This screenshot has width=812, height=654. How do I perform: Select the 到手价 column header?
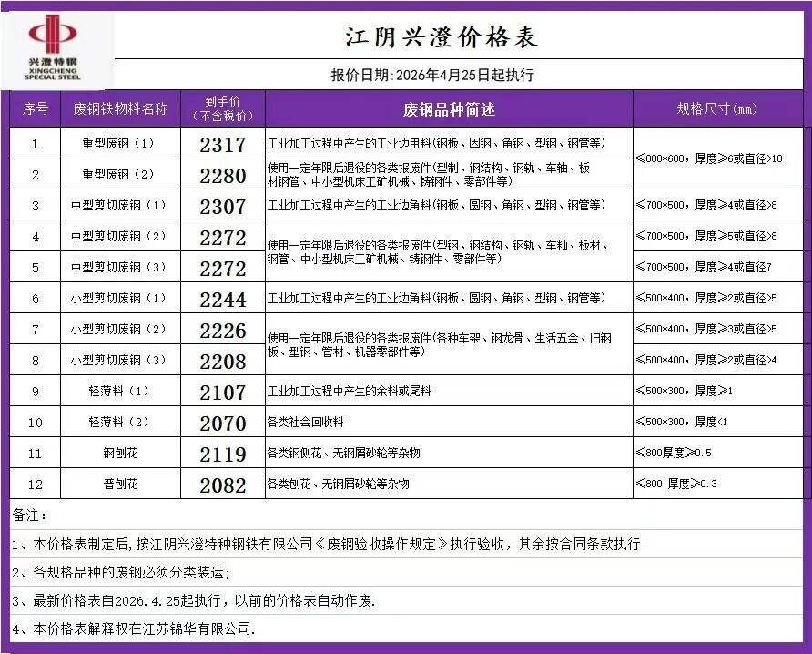coord(223,109)
